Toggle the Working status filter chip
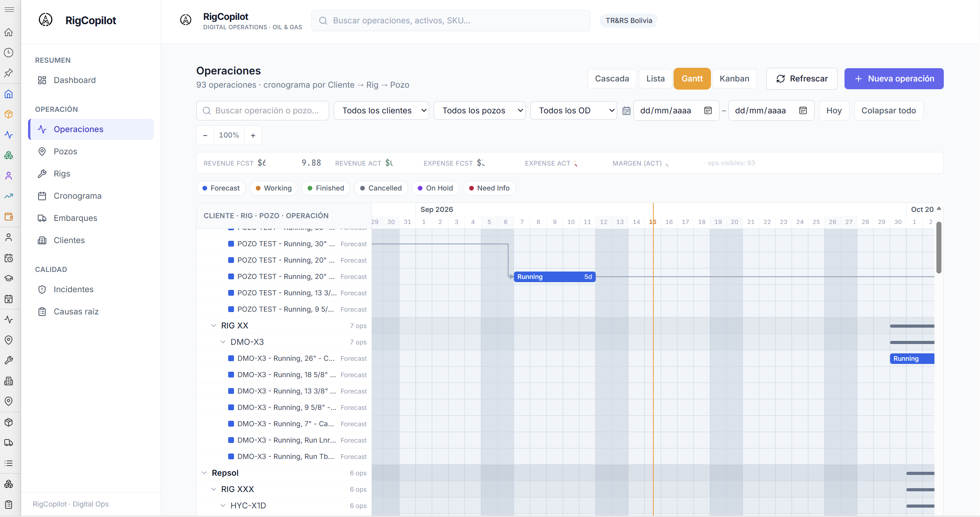Screen dimensions: 980x517 (274, 188)
